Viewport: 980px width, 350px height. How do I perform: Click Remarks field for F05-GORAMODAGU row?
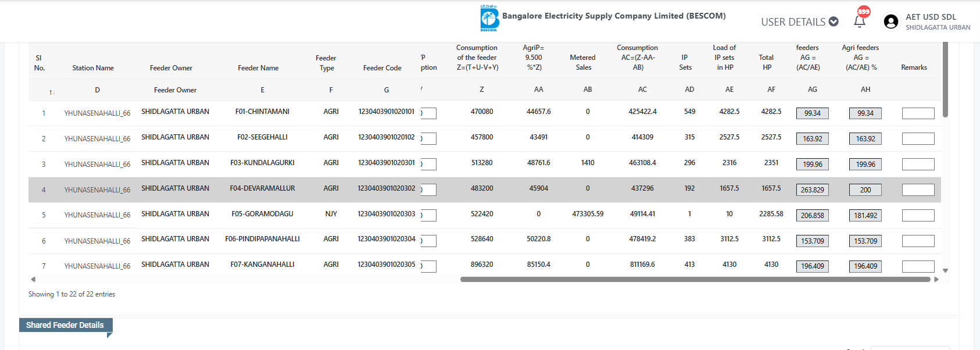[918, 216]
